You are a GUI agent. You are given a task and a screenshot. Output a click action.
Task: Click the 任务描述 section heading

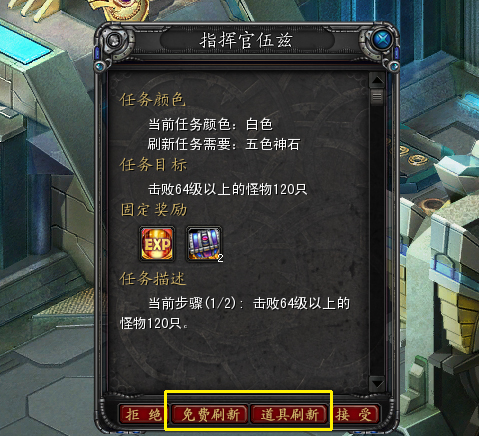coord(152,279)
